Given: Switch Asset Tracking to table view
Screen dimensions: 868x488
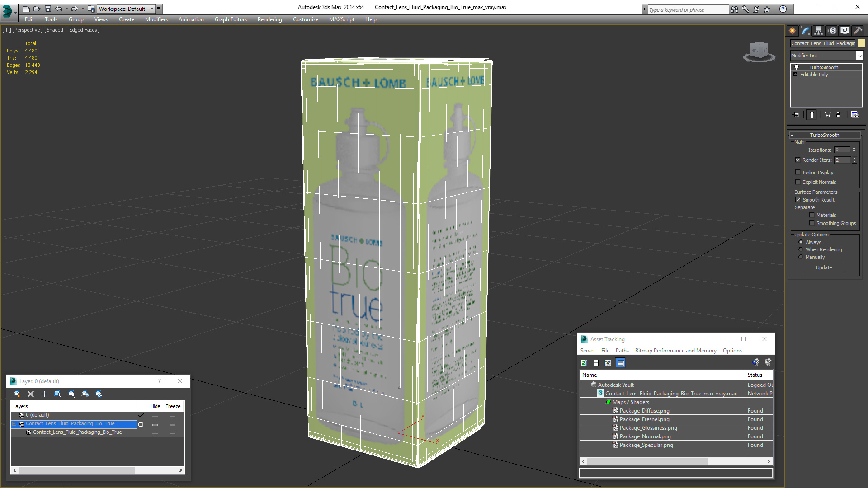Looking at the screenshot, I should pos(620,363).
